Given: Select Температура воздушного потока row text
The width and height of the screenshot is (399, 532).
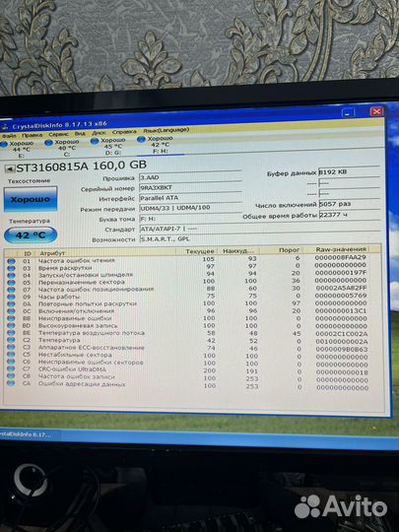Looking at the screenshot, I should pyautogui.click(x=92, y=333).
